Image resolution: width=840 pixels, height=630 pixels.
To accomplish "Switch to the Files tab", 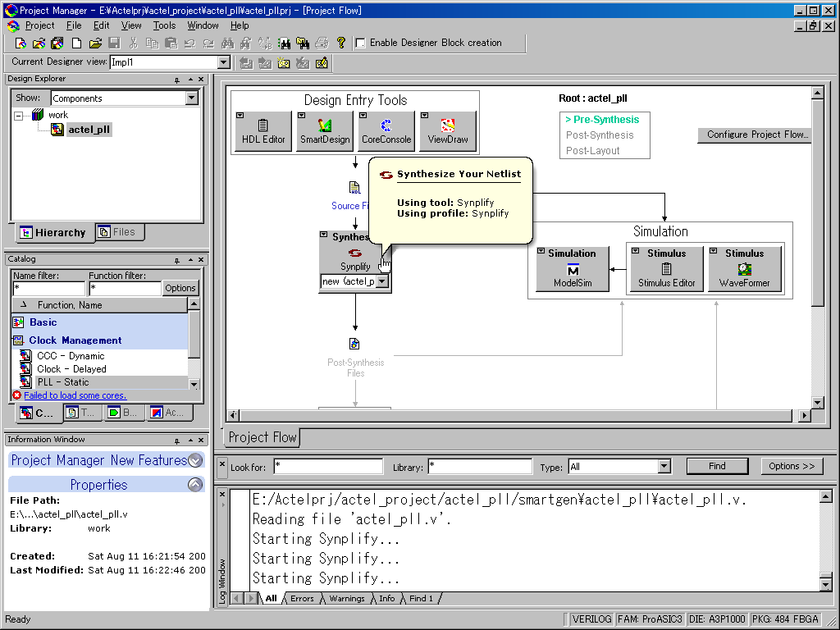I will point(120,232).
